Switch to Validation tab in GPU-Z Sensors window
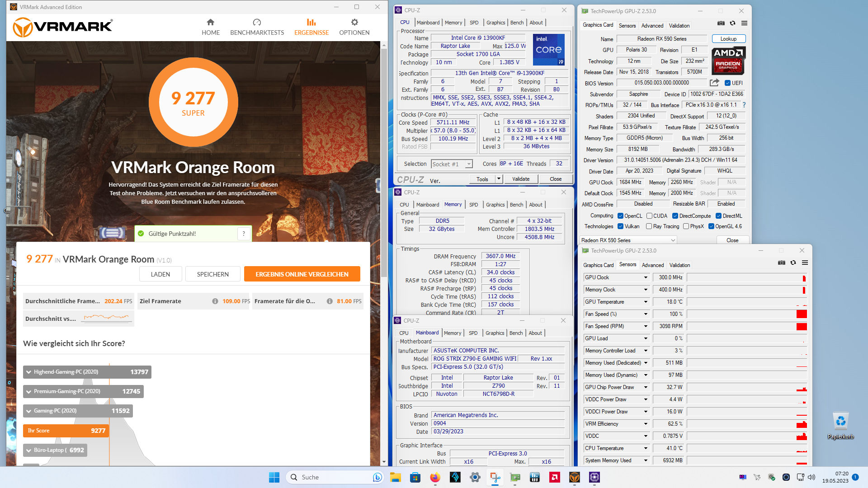 tap(679, 265)
